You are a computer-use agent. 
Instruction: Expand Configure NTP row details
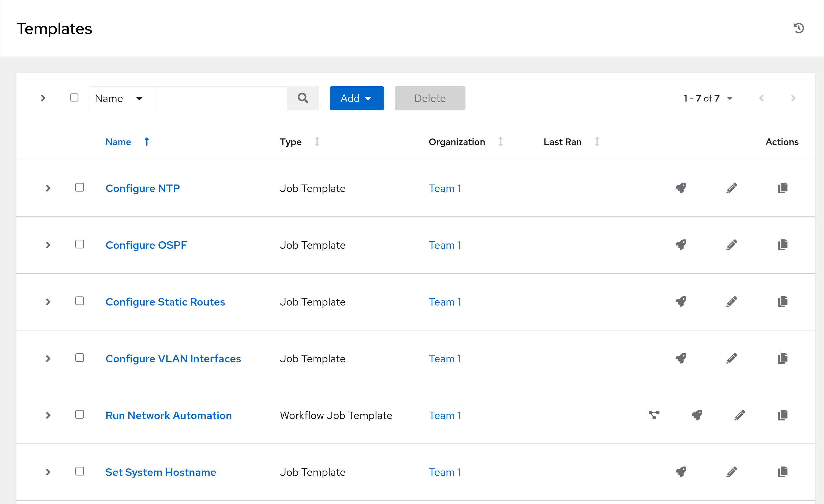point(48,189)
